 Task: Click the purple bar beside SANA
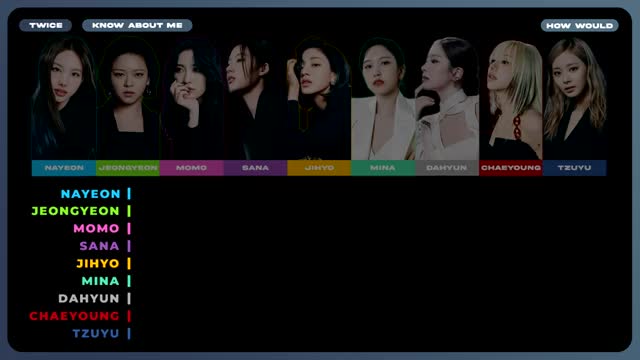pos(129,246)
